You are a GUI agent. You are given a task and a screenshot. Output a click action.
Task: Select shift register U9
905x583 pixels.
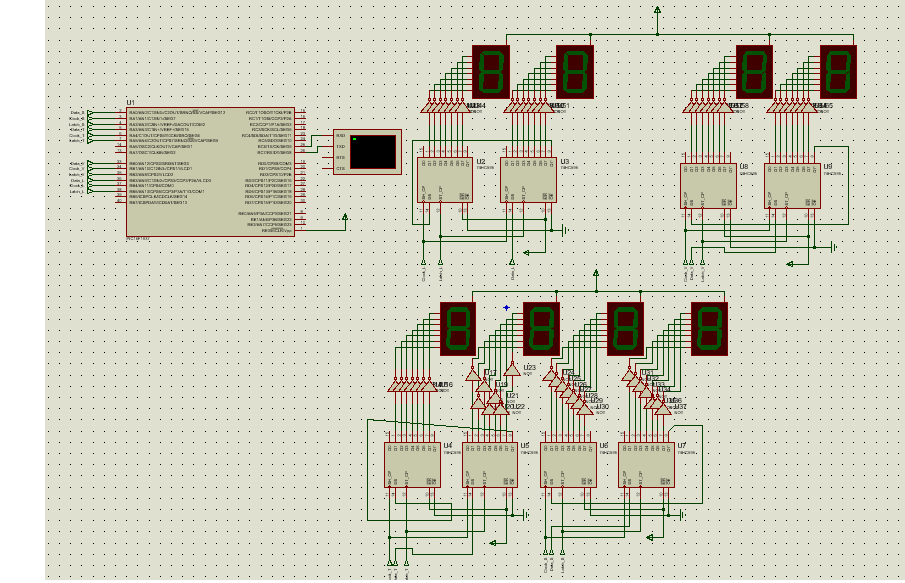point(792,186)
